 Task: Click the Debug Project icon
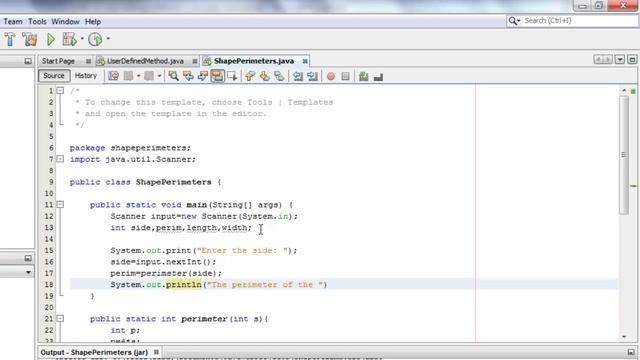[x=69, y=39]
